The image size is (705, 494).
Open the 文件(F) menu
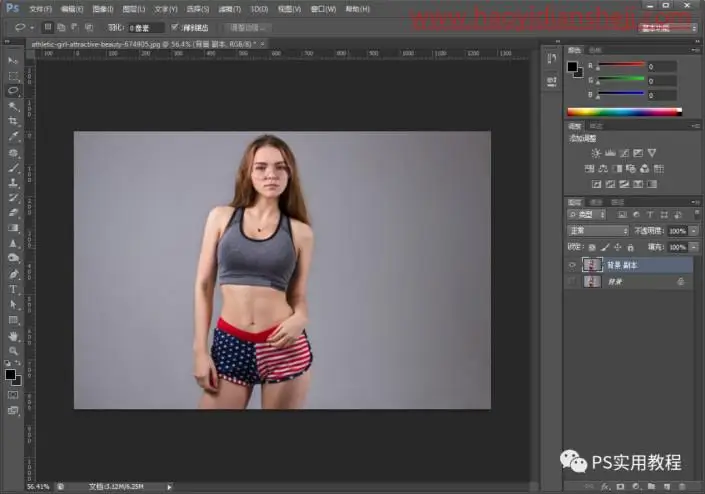pyautogui.click(x=40, y=9)
